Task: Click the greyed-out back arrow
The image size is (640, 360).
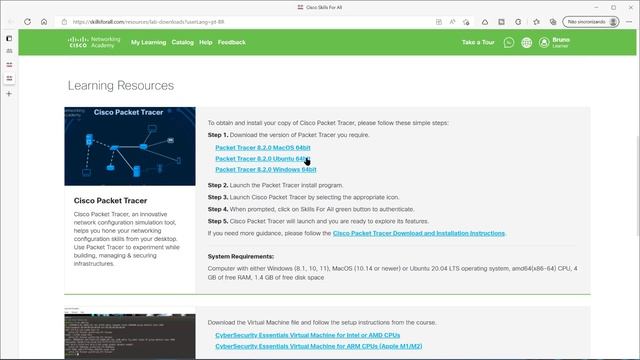Action: click(x=11, y=22)
